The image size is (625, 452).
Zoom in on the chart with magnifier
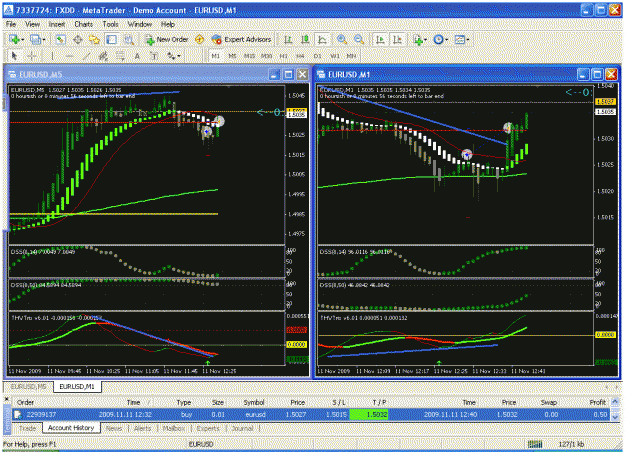tap(342, 39)
